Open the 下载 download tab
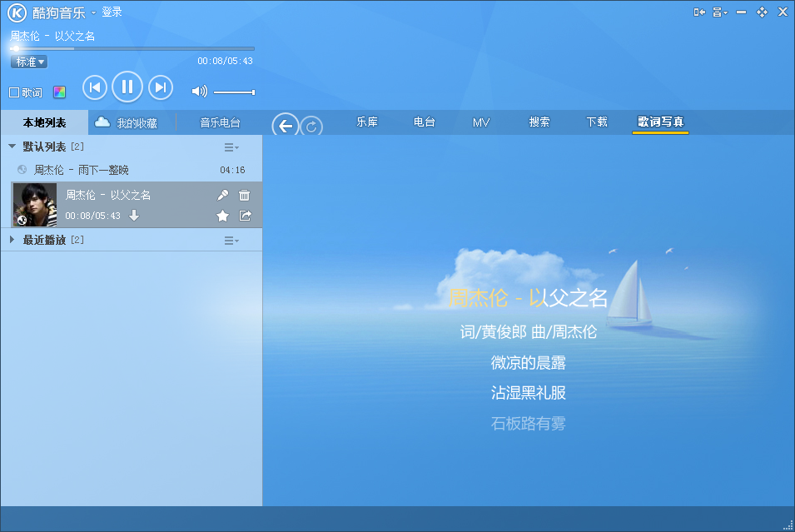Image resolution: width=795 pixels, height=532 pixels. click(597, 122)
